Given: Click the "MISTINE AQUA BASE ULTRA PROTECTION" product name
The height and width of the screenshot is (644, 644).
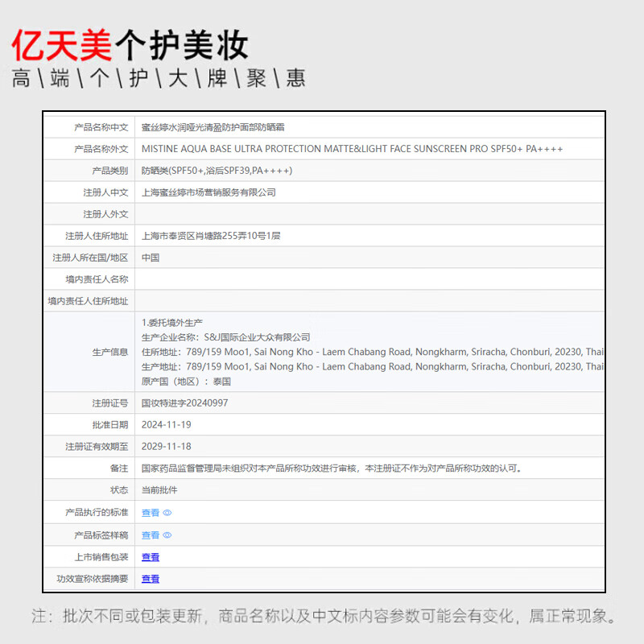Looking at the screenshot, I should tap(352, 149).
